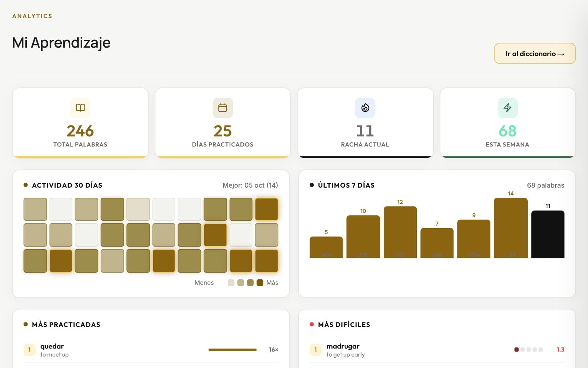The image size is (588, 368).
Task: Click the Analytics label at top
Action: (x=32, y=16)
